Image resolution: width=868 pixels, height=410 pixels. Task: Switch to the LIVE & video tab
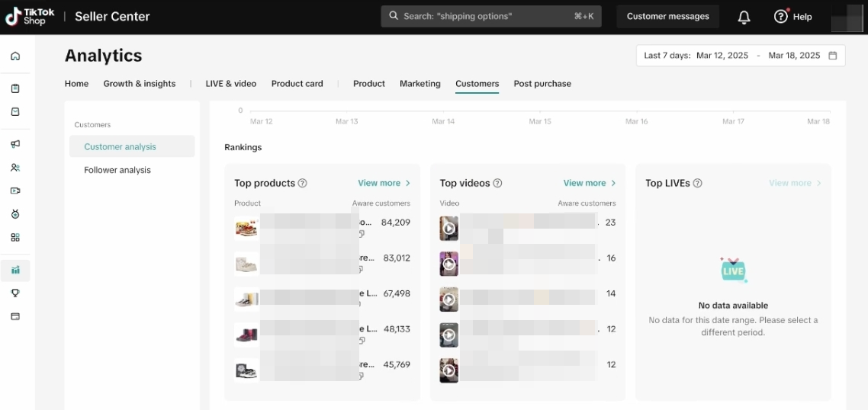230,84
